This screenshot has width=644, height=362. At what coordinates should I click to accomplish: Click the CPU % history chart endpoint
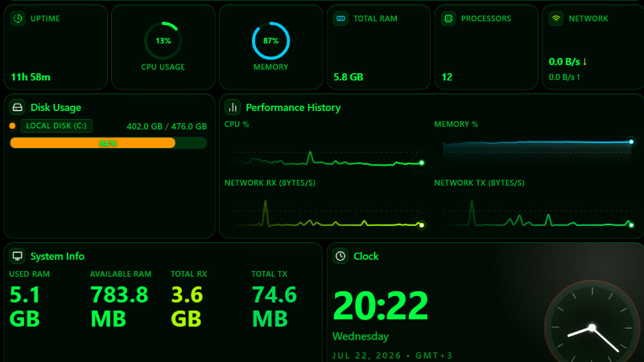tap(421, 163)
